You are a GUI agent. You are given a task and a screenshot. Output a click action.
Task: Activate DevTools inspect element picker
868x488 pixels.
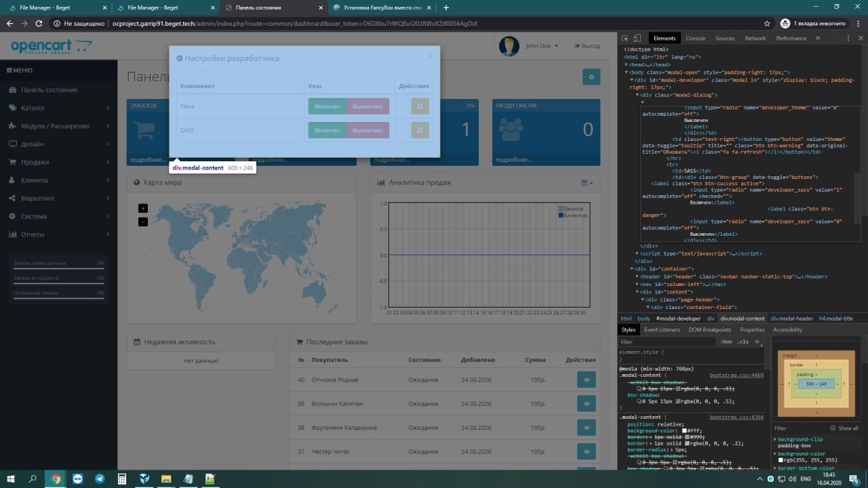tap(626, 38)
